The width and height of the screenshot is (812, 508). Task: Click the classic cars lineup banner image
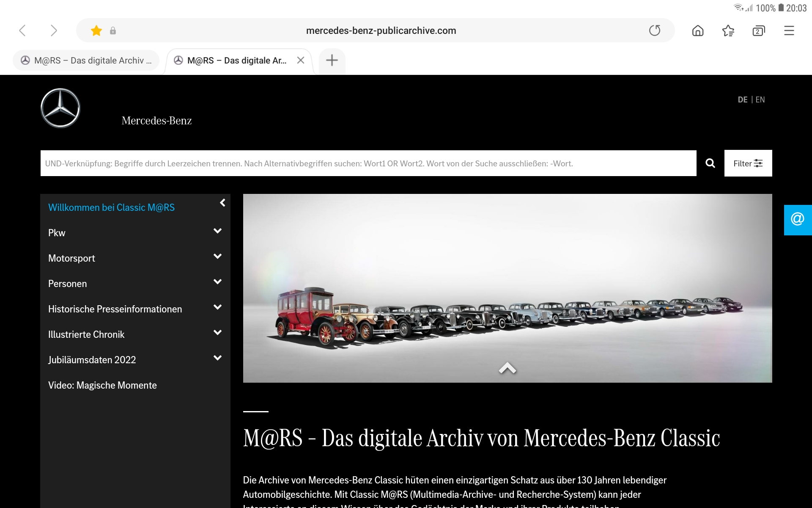[507, 288]
